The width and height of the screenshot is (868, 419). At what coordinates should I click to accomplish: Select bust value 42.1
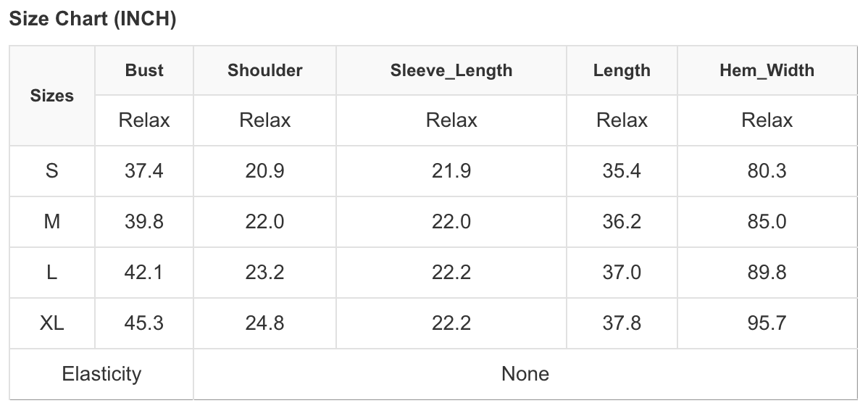144,273
